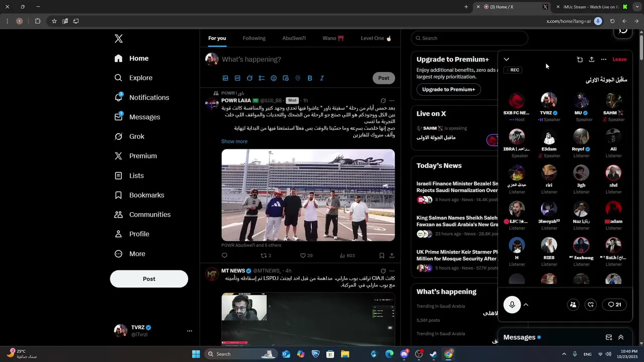
Task: Open Messages in the sidebar
Action: 137,117
